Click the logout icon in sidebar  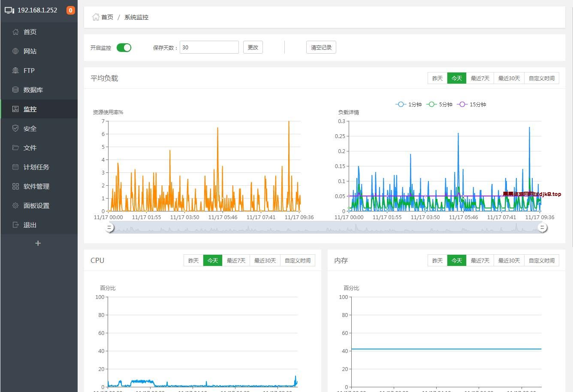(15, 225)
